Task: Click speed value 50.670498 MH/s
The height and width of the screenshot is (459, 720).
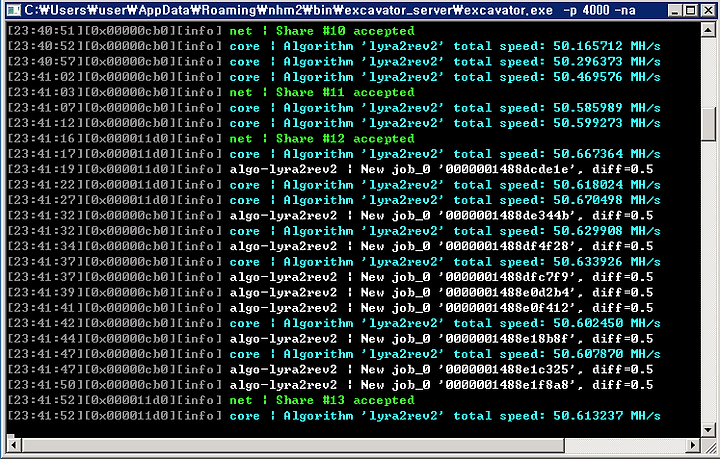Action: coord(607,200)
